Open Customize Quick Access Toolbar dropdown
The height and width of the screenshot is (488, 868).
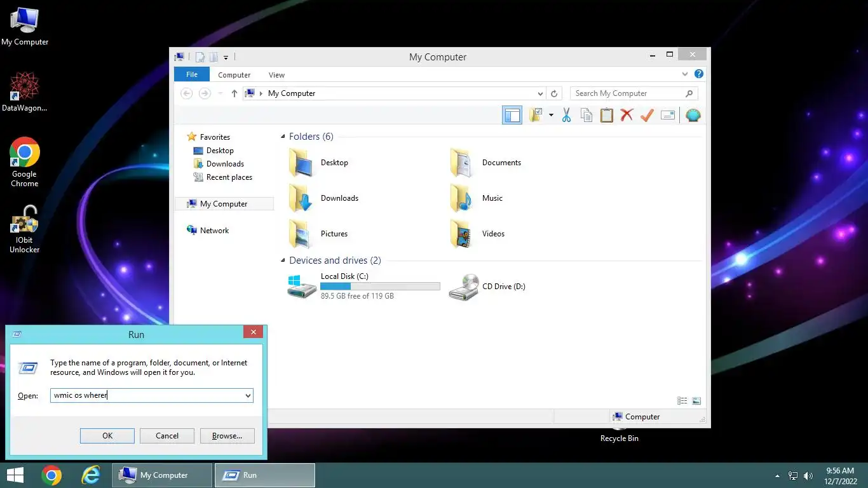point(226,57)
